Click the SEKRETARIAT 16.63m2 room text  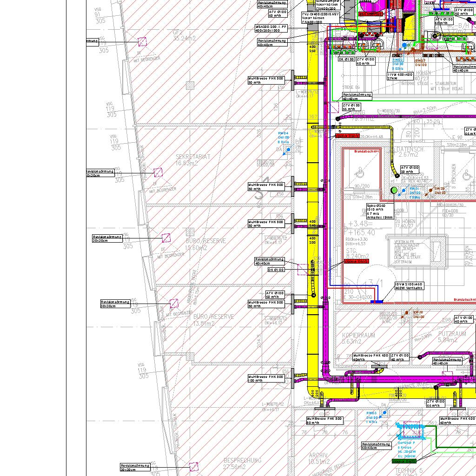click(x=192, y=160)
